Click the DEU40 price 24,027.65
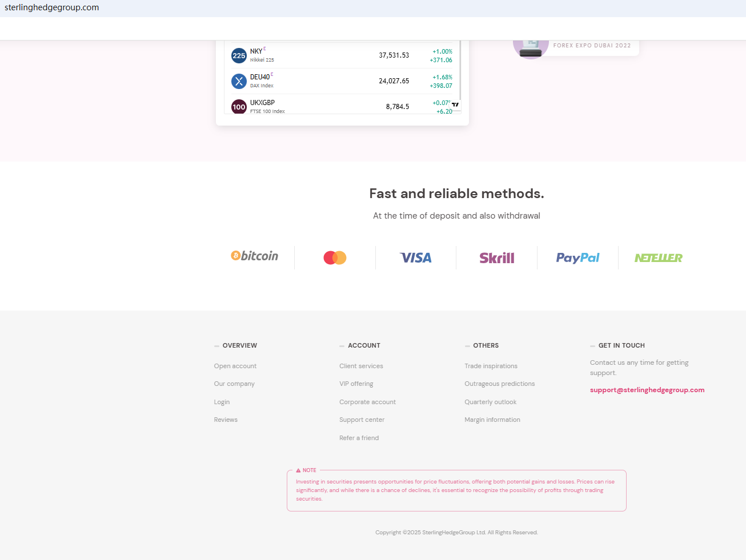Image resolution: width=746 pixels, height=560 pixels. click(394, 81)
